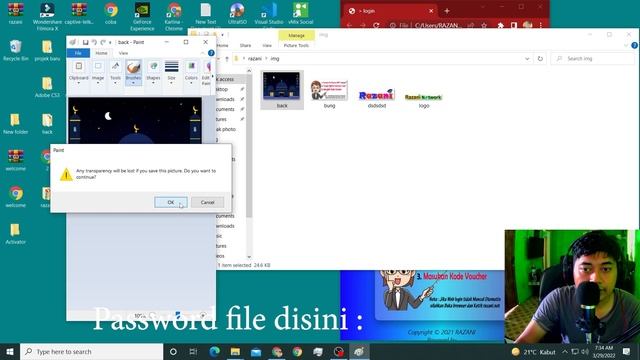Click the Search img field in Explorer
Screen dimensions: 640x360
pos(592,59)
